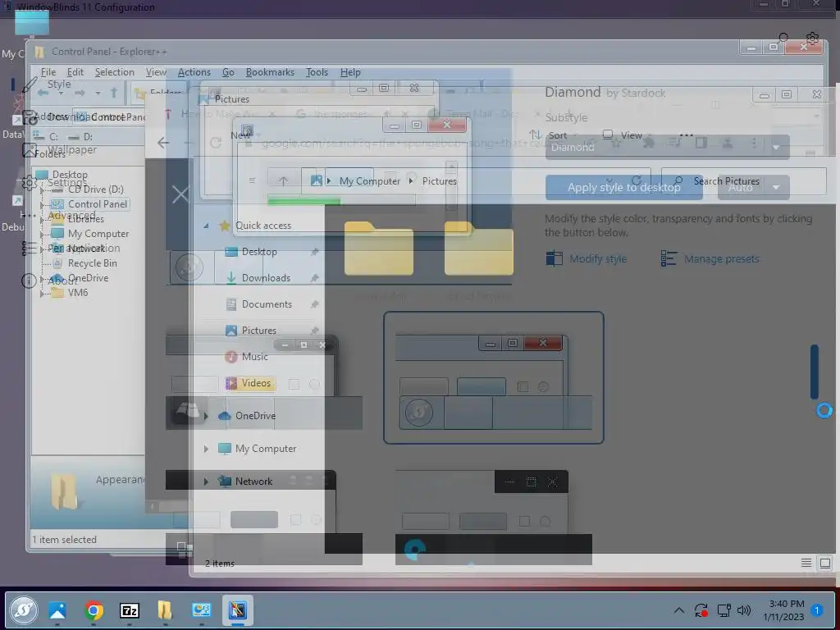Go back in Explorer++ toolbar
The width and height of the screenshot is (840, 630).
pos(43,93)
